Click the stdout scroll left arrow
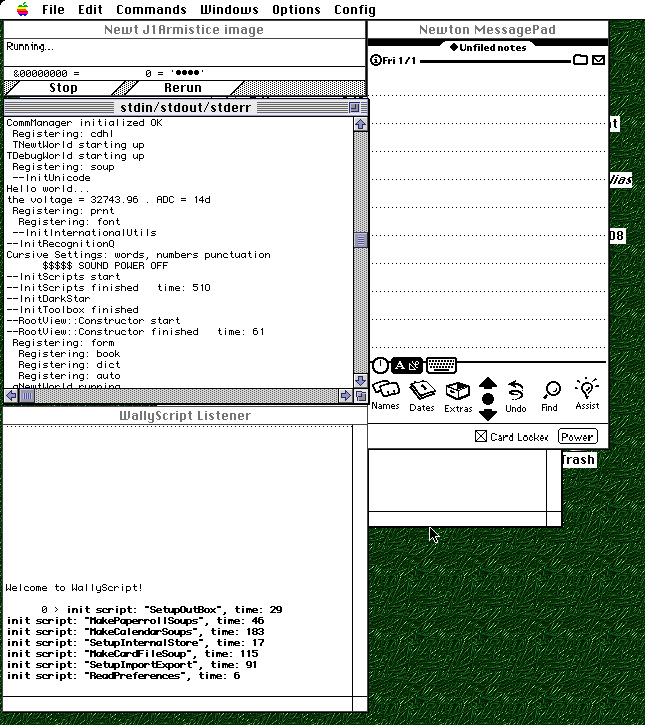This screenshot has width=645, height=725. coord(11,396)
